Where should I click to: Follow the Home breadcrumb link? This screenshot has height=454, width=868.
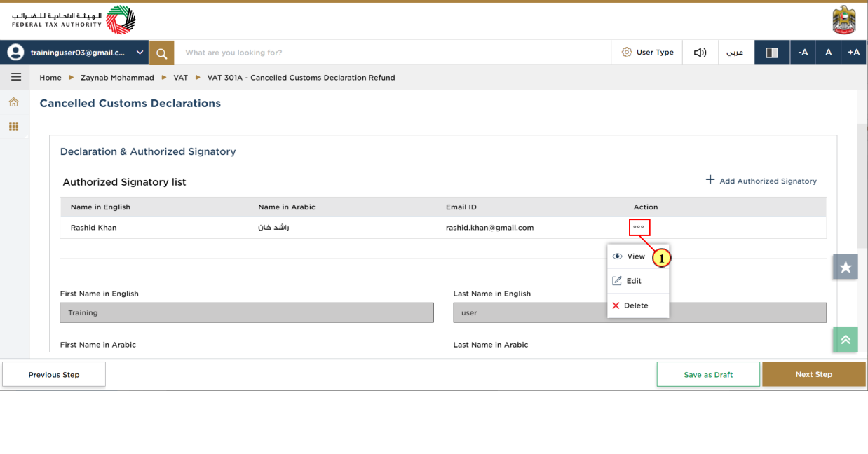50,78
